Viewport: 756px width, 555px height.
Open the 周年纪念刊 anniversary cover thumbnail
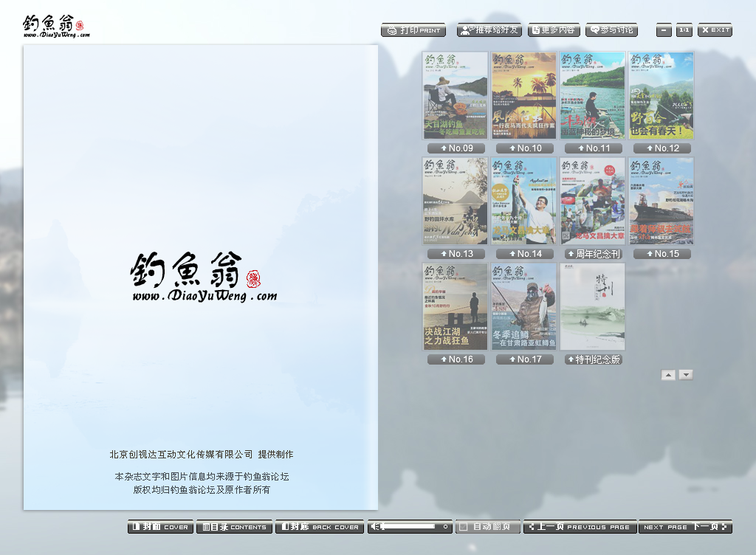[593, 201]
